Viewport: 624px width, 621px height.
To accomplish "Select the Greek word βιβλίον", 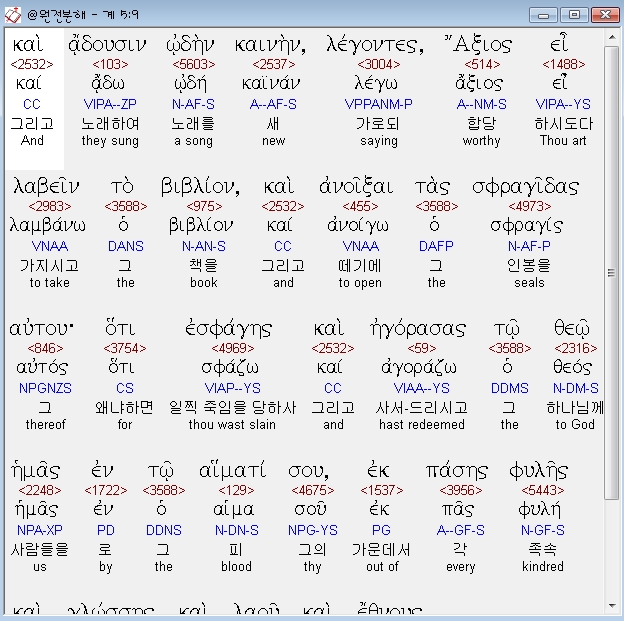I will (200, 186).
